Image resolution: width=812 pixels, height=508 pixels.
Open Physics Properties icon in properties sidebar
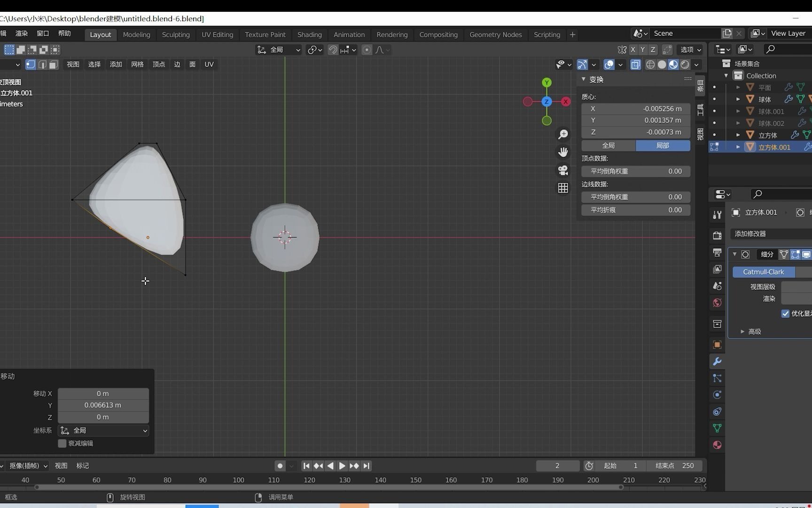point(717,395)
